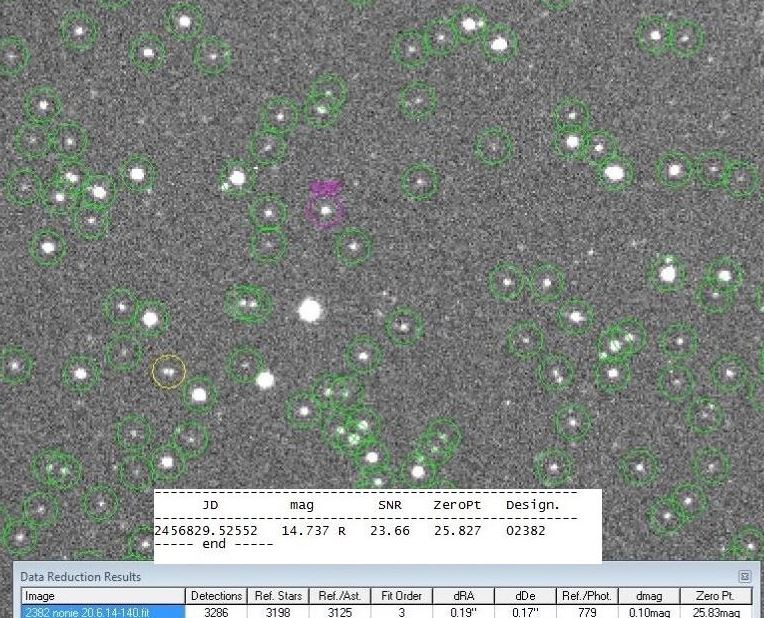Click the Detections column header

pyautogui.click(x=216, y=596)
